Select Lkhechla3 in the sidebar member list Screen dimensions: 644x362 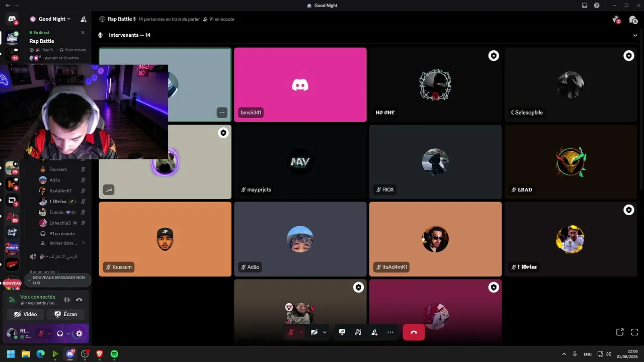tap(62, 223)
